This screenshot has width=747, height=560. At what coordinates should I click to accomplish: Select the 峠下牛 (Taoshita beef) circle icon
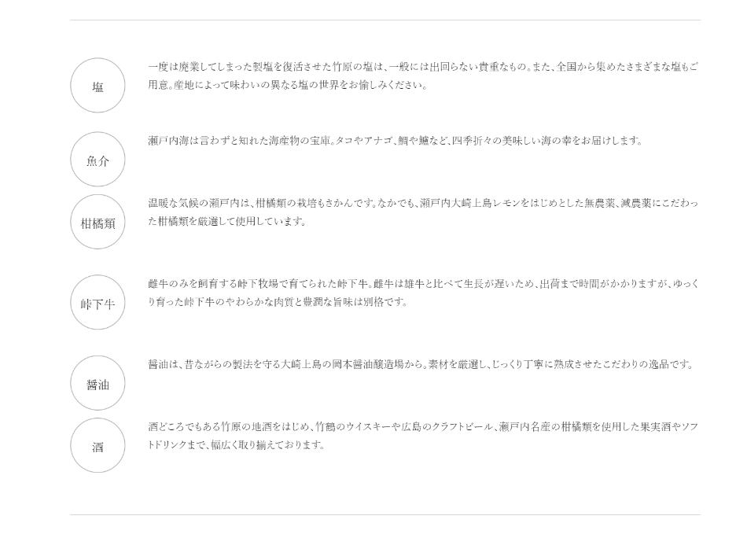tap(98, 303)
